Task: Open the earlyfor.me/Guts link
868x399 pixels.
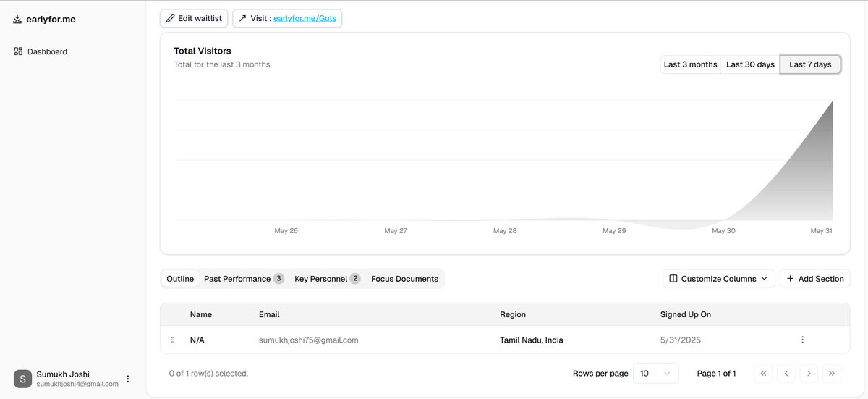Action: point(305,18)
